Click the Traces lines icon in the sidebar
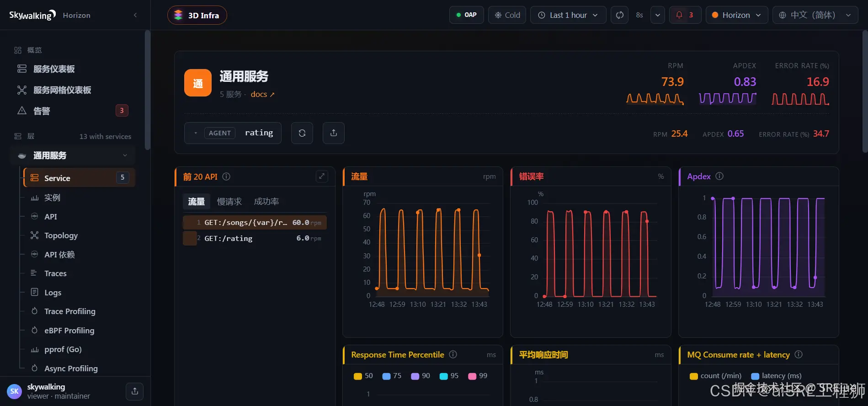 click(34, 273)
